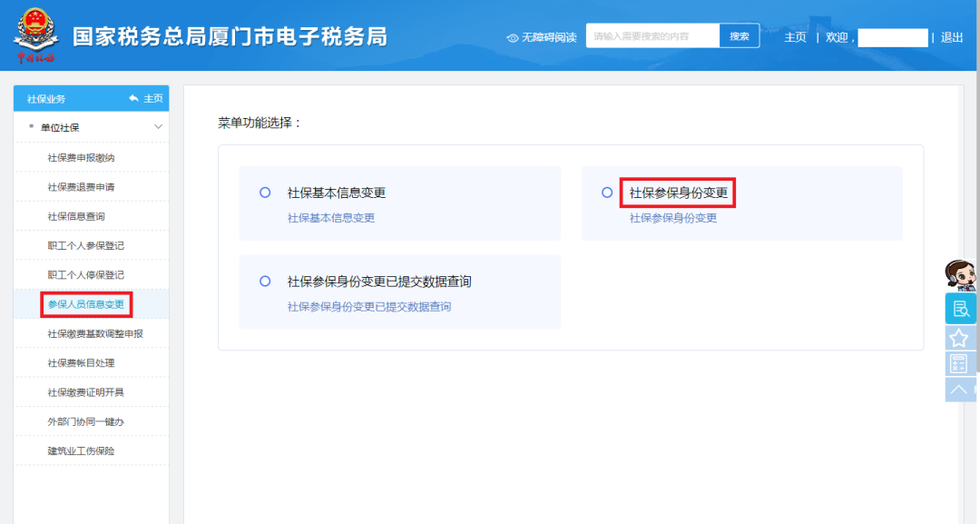Collapse the 单位社保 chevron

[x=158, y=127]
